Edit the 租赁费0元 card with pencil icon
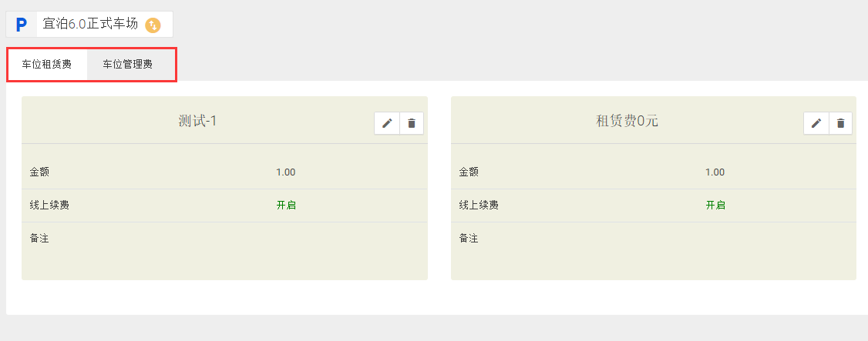The image size is (868, 341). [816, 123]
